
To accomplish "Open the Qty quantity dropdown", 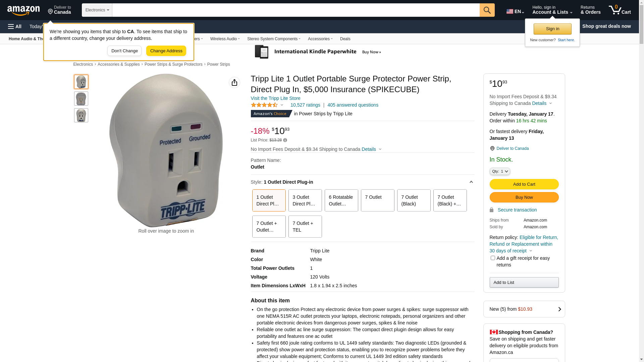I will tap(500, 171).
